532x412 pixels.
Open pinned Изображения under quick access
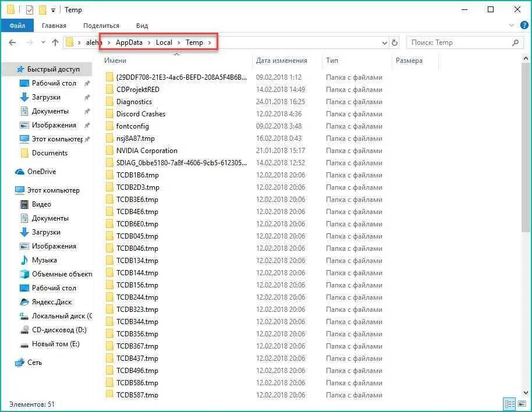tap(54, 125)
